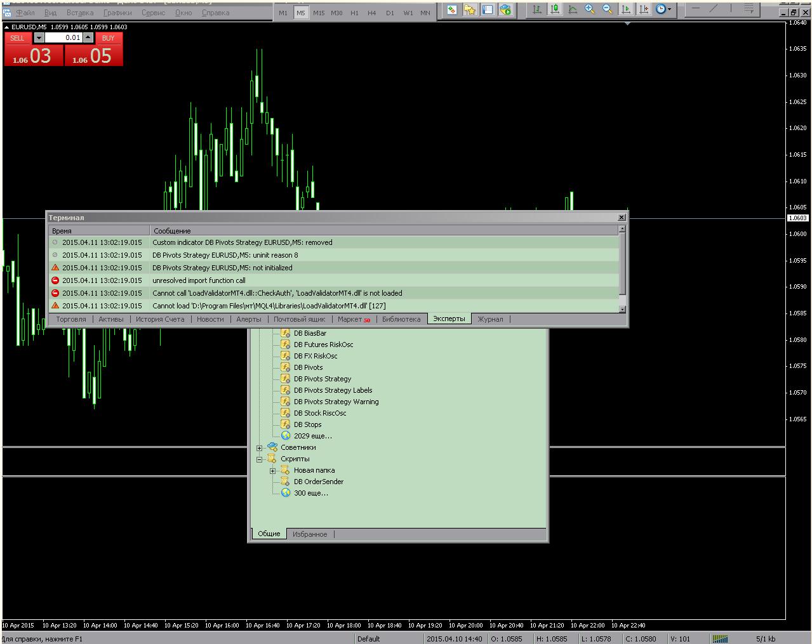The width and height of the screenshot is (812, 644).
Task: Click the 'Default' profile in status bar
Action: (x=368, y=639)
